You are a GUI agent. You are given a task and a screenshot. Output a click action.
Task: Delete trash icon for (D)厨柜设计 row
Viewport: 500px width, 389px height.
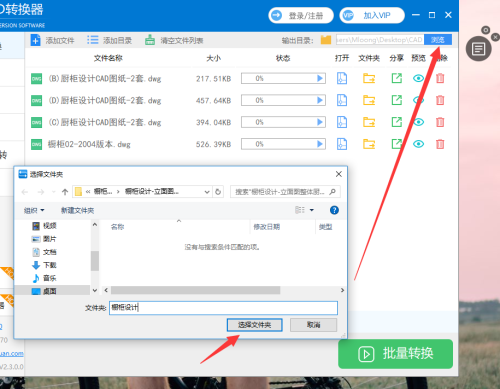coord(440,100)
